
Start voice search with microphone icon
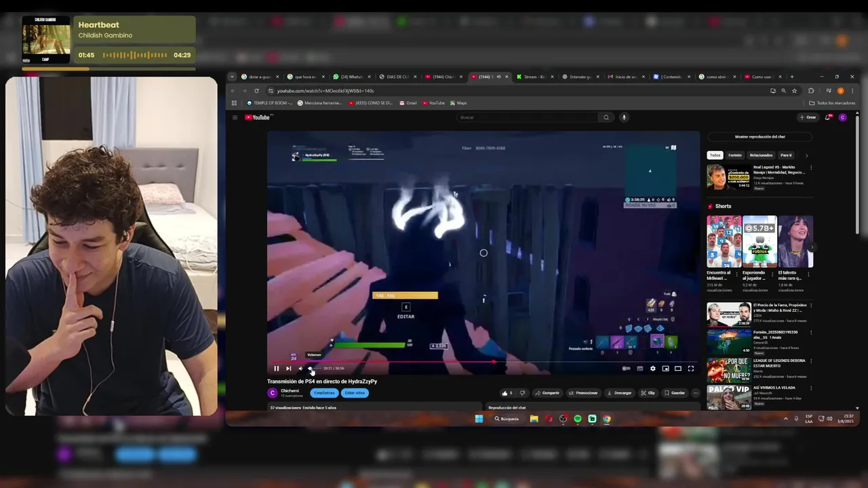pos(624,117)
